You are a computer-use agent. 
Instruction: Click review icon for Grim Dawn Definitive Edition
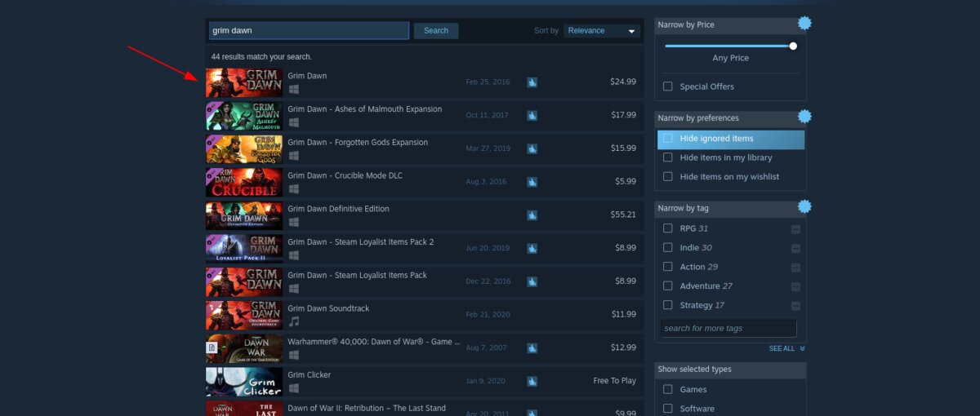[532, 215]
